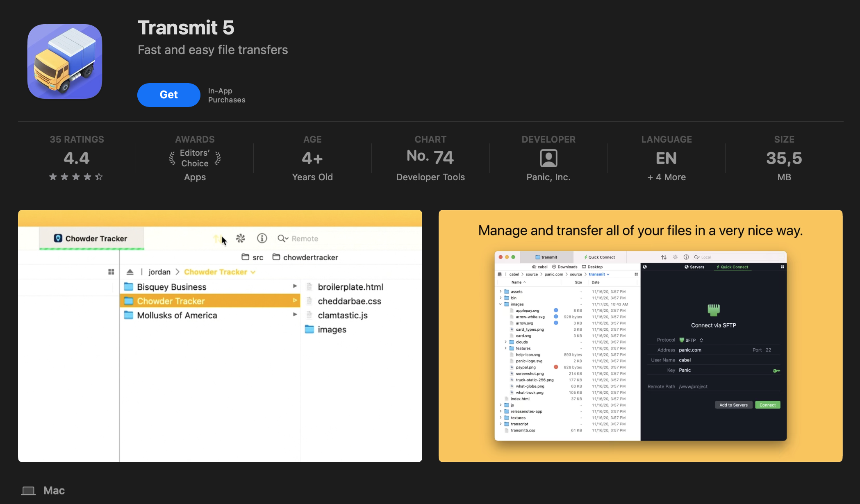Click blue tag dot on arrow.svg
The width and height of the screenshot is (860, 504).
coord(556,323)
